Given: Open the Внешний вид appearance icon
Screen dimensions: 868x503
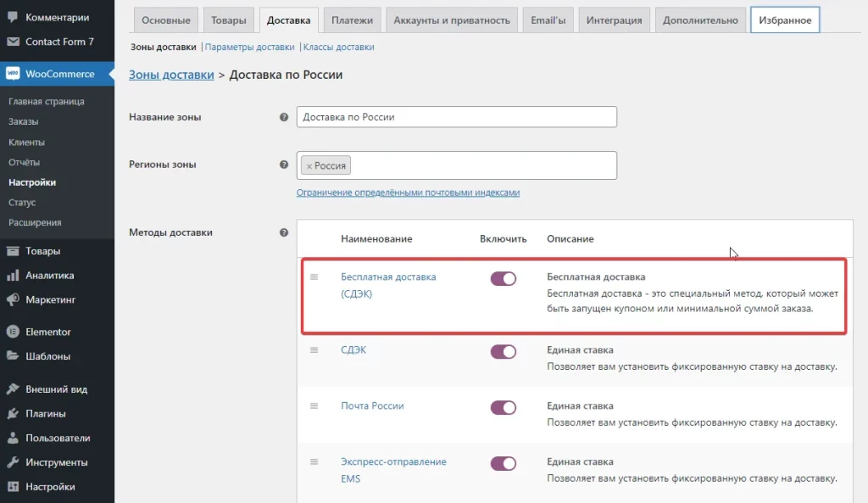Looking at the screenshot, I should pyautogui.click(x=12, y=388).
